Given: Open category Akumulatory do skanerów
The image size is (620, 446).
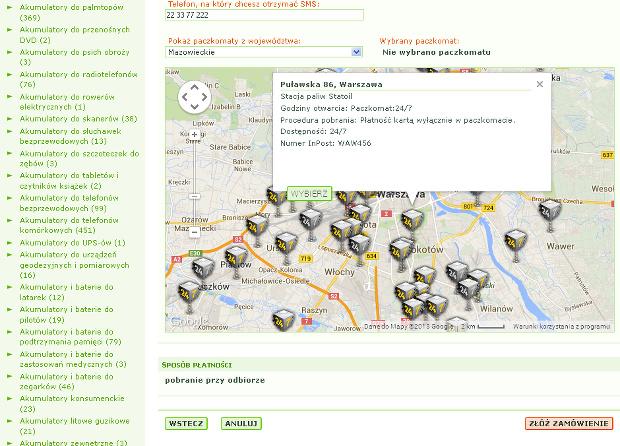Looking at the screenshot, I should click(78, 119).
